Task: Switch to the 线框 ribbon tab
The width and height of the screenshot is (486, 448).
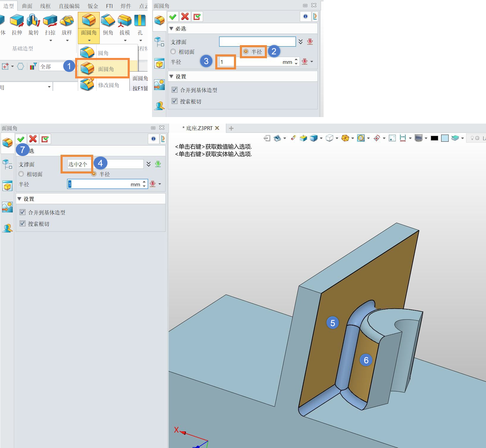Action: pos(45,6)
